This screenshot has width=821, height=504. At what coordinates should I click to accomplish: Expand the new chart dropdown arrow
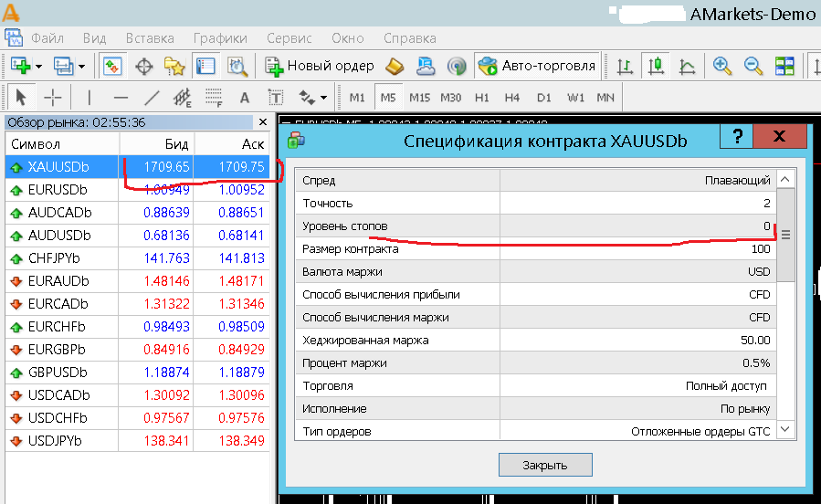pos(38,67)
